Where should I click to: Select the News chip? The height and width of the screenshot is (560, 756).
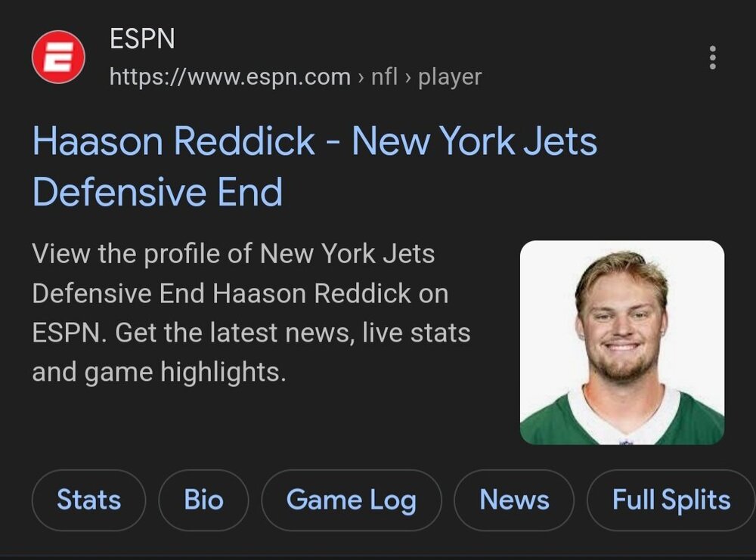pyautogui.click(x=514, y=500)
